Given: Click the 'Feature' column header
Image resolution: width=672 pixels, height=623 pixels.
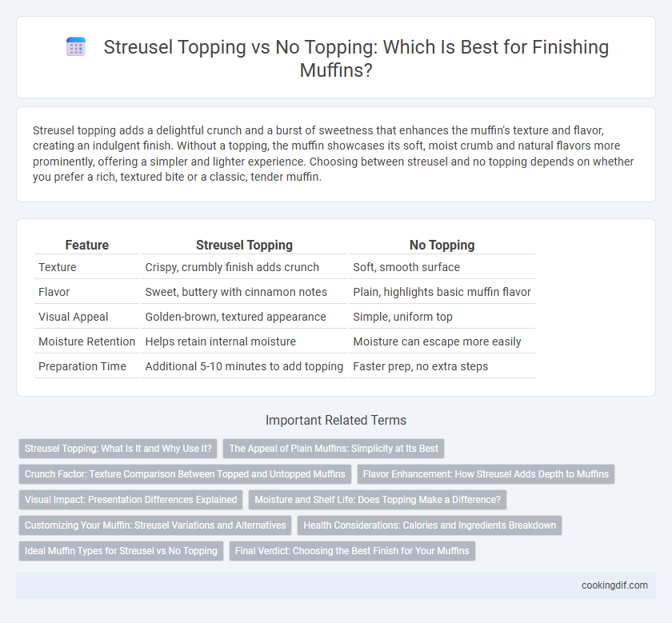Looking at the screenshot, I should pyautogui.click(x=86, y=245).
